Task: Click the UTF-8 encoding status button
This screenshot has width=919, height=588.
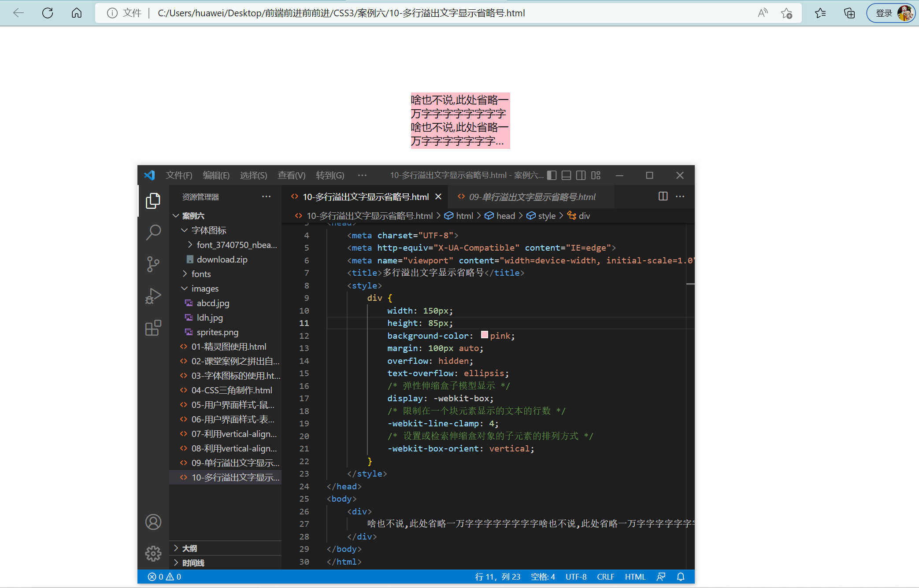Action: [576, 577]
